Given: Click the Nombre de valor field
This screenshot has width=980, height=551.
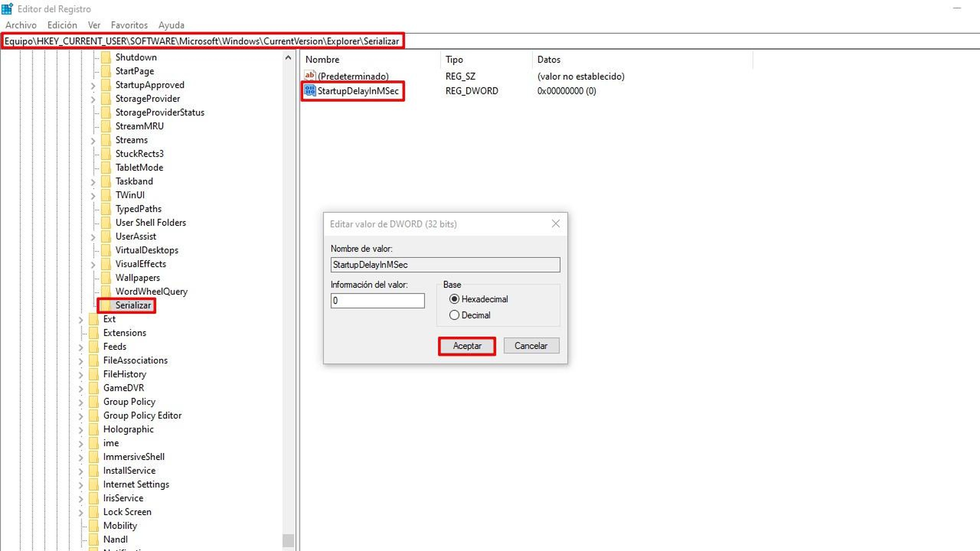Looking at the screenshot, I should [445, 265].
